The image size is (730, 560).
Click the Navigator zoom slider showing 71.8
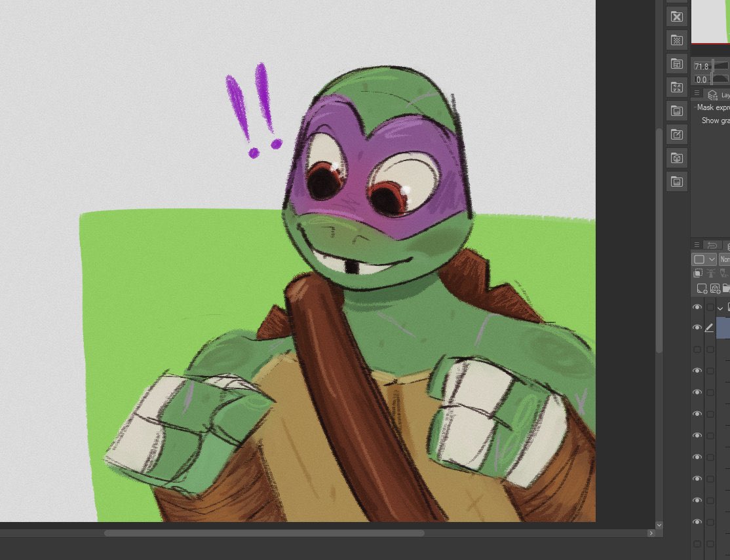point(711,67)
